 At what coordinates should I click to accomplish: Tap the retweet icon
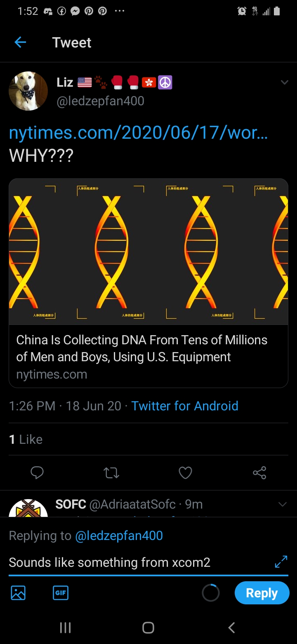coord(111,473)
